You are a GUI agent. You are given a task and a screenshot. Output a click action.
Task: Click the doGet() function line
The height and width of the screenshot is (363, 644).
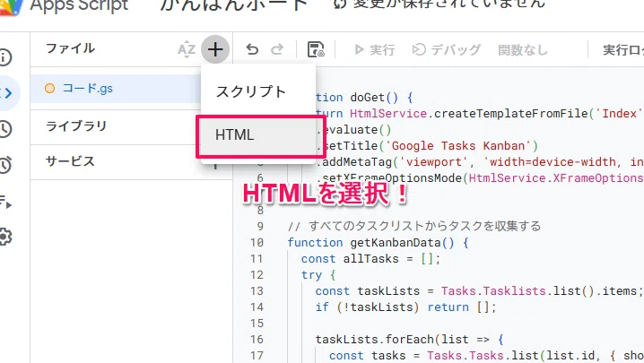[364, 98]
